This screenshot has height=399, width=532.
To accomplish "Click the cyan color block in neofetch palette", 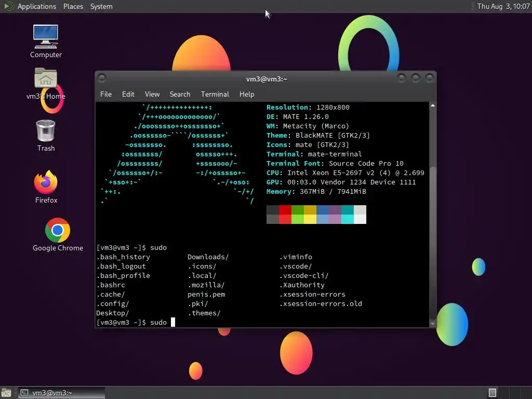I will [x=348, y=215].
